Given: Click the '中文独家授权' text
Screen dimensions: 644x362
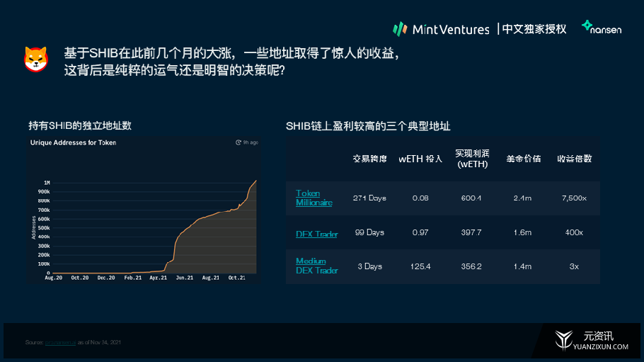Looking at the screenshot, I should click(x=534, y=29).
